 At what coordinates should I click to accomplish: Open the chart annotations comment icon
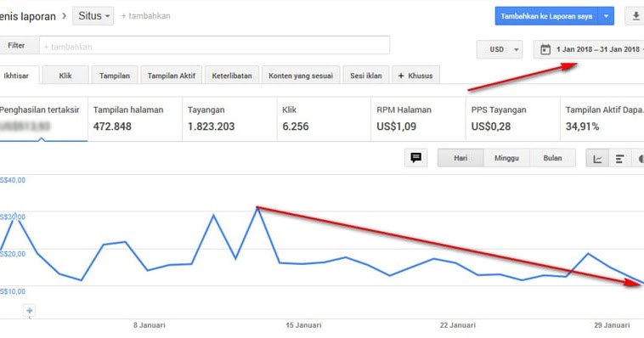pos(415,158)
